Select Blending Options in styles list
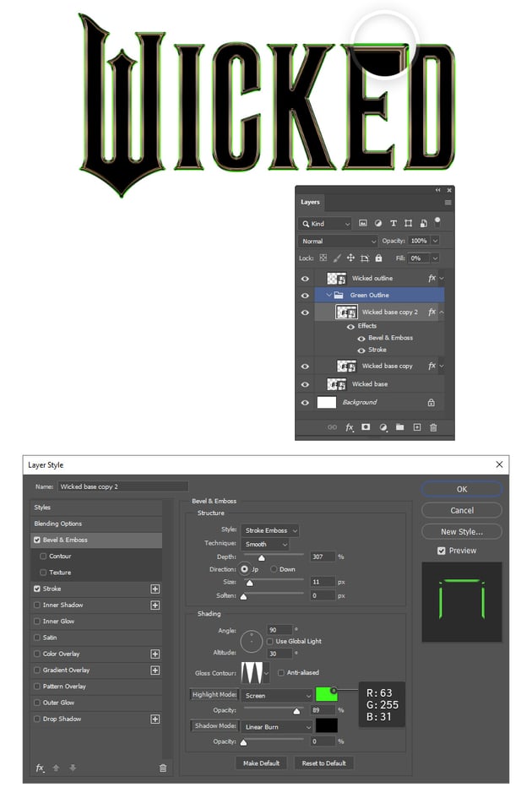This screenshot has width=532, height=798. (x=96, y=524)
